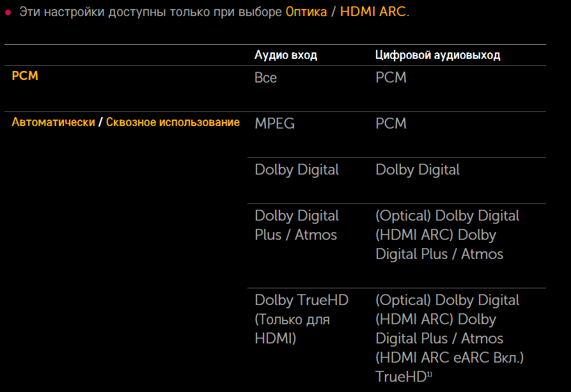571x392 pixels.
Task: Click the "(Только для HDMI)" note text
Action: tap(292, 329)
